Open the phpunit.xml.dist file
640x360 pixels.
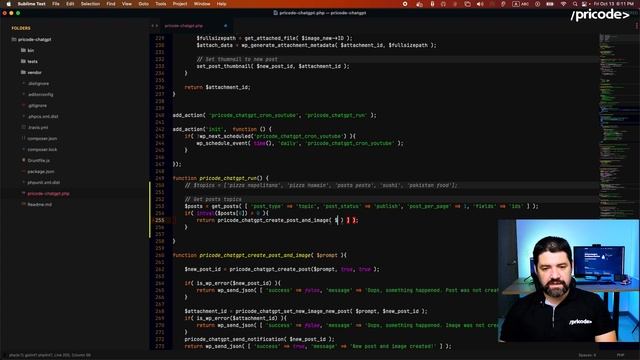(44, 182)
